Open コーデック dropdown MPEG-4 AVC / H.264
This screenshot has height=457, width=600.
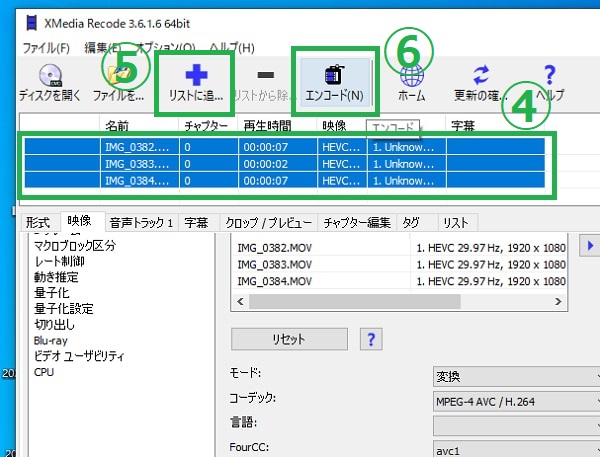coord(516,402)
